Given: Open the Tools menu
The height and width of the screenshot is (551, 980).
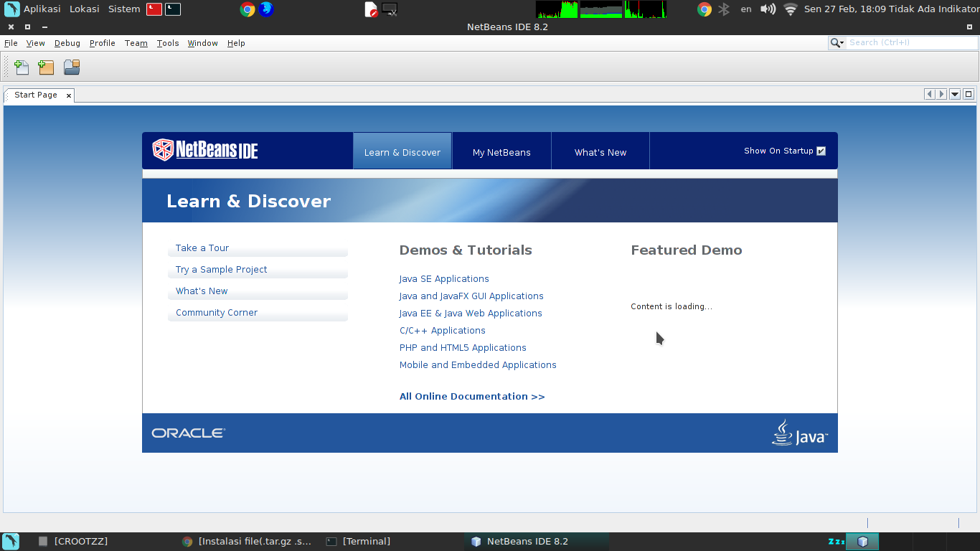Looking at the screenshot, I should point(168,43).
